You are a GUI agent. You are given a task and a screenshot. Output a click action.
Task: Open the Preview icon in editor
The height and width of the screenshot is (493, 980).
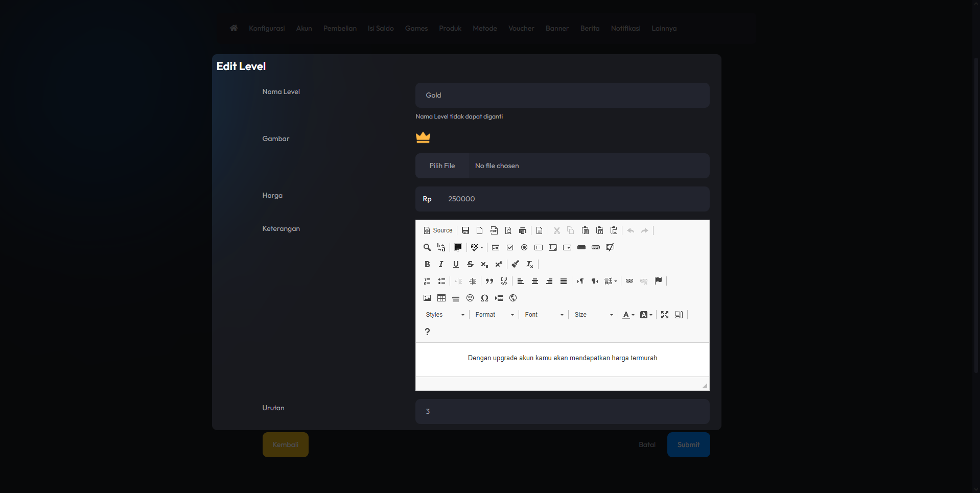coord(508,230)
